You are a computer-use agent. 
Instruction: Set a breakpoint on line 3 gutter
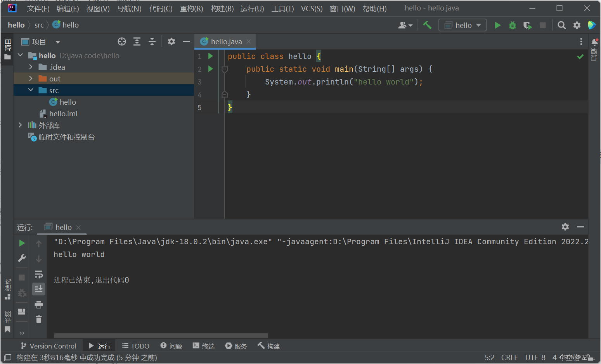click(211, 82)
